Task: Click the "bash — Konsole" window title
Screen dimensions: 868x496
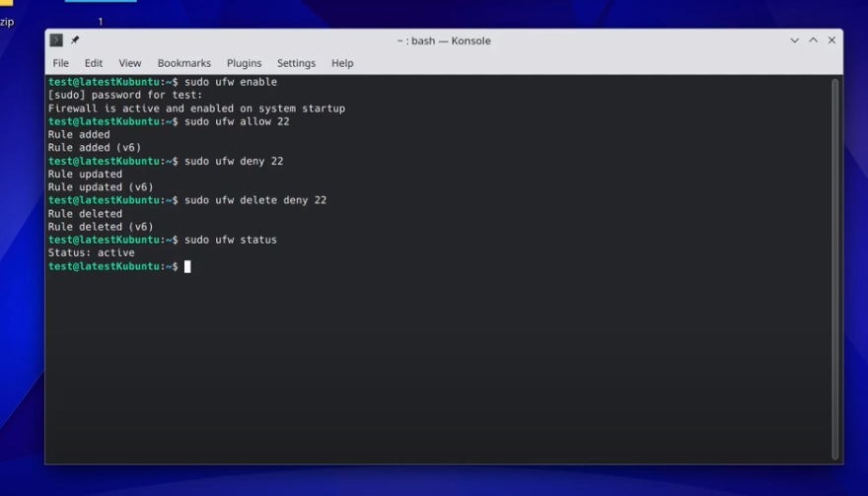Action: click(443, 40)
